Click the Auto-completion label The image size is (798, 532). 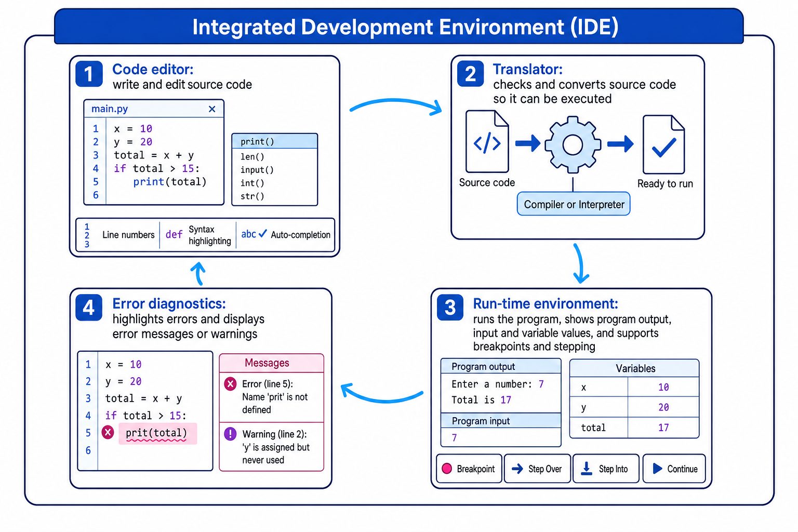click(300, 235)
